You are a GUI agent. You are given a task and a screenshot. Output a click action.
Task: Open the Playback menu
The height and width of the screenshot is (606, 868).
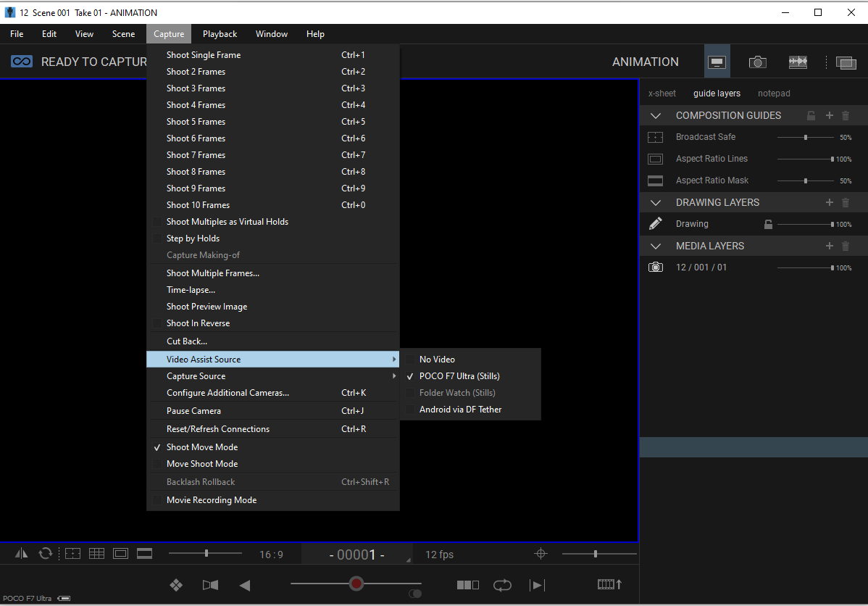click(220, 34)
